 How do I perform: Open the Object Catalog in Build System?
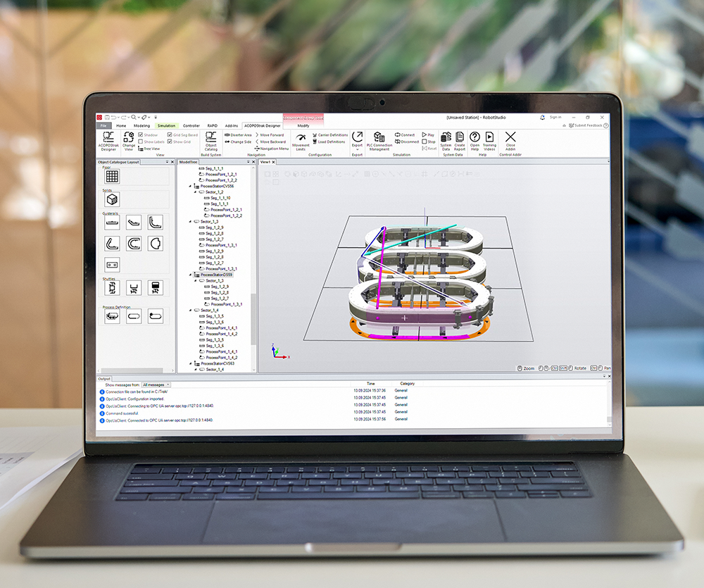click(211, 139)
